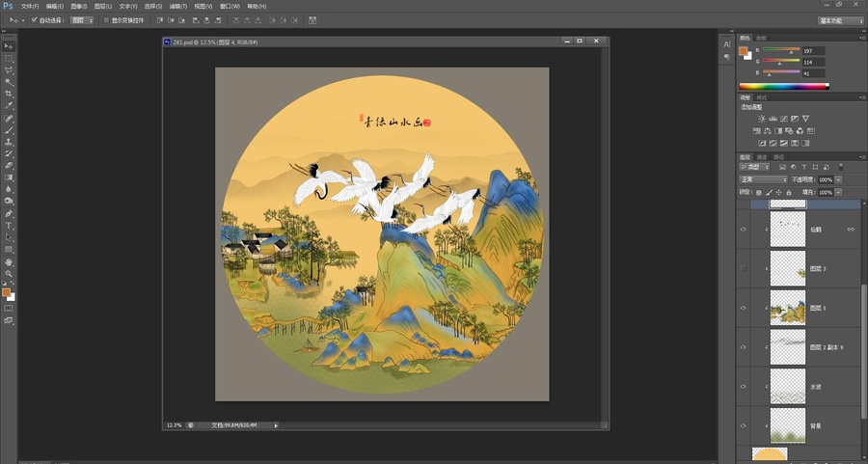868x464 pixels.
Task: Open the 滤镜(T) menu
Action: [177, 6]
